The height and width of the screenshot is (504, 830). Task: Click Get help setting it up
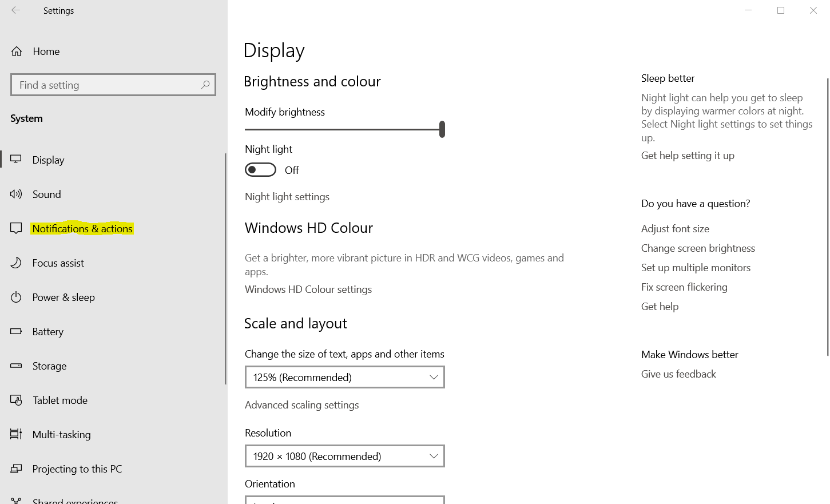point(688,156)
